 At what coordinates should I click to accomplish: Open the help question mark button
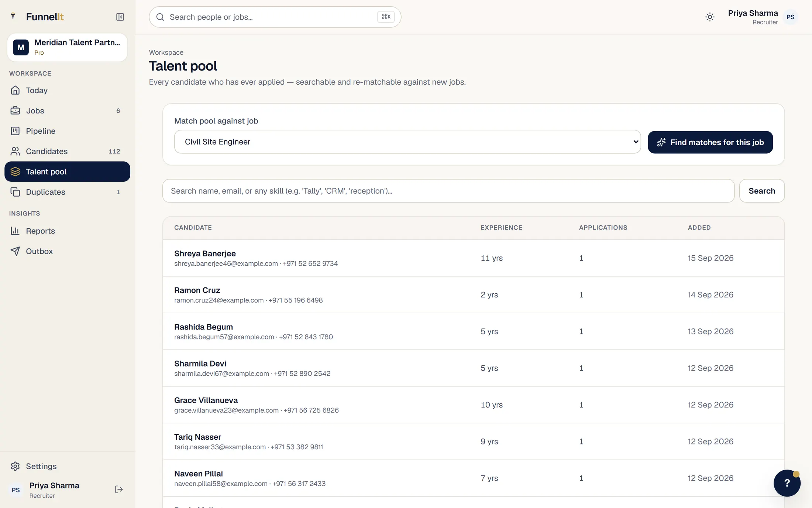point(787,483)
